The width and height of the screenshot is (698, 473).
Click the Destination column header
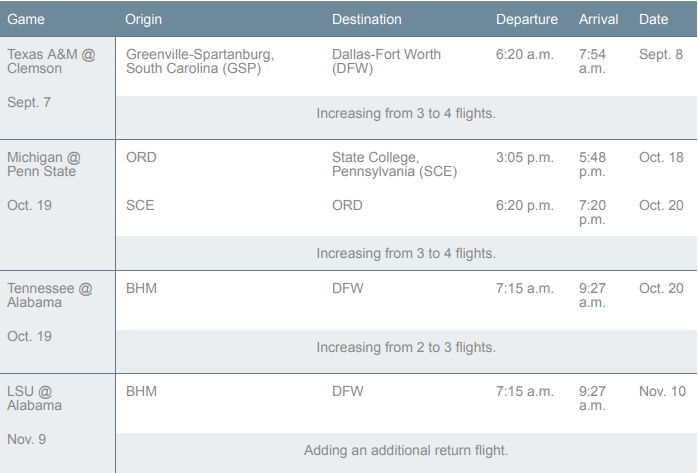[x=366, y=20]
